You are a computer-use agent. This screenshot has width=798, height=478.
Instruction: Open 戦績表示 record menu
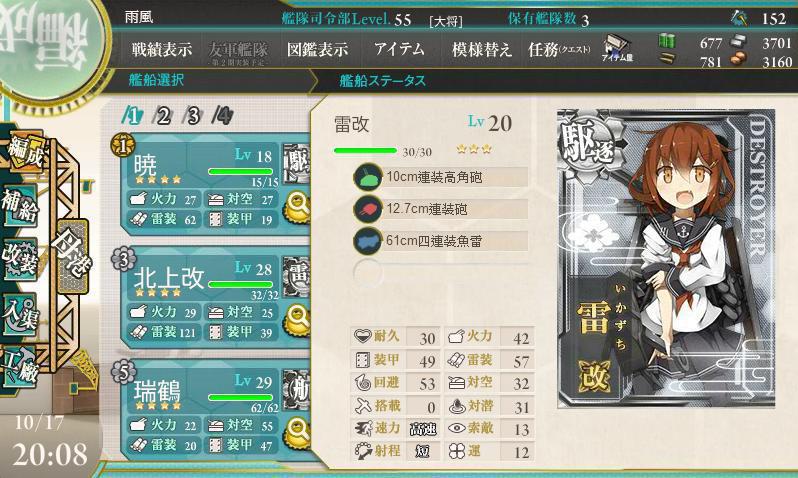[162, 49]
